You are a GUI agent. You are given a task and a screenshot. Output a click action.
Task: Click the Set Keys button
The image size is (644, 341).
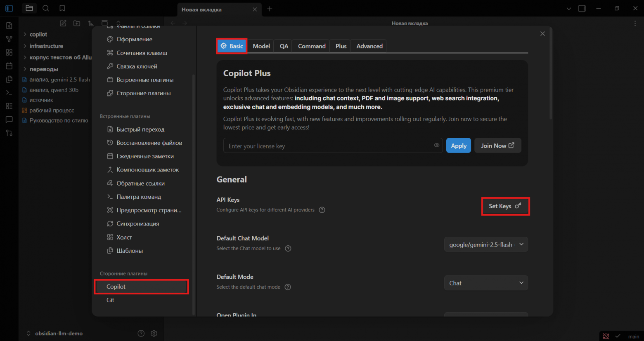(x=505, y=206)
